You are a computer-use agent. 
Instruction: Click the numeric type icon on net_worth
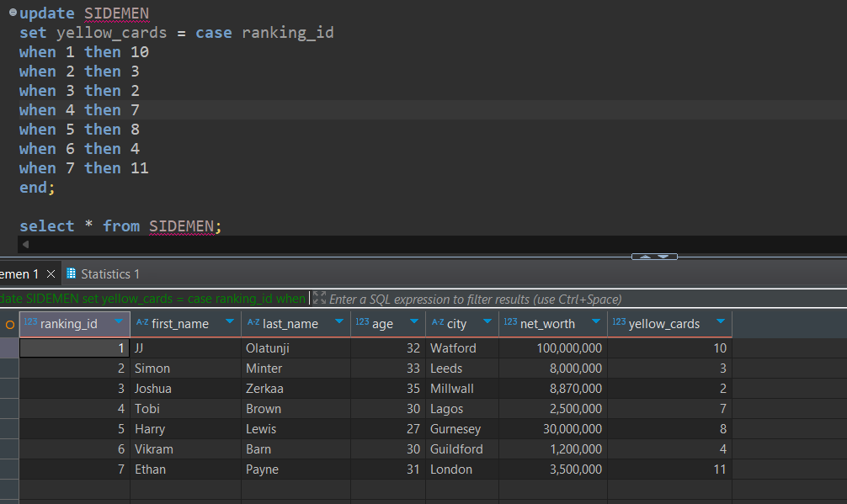tap(510, 321)
